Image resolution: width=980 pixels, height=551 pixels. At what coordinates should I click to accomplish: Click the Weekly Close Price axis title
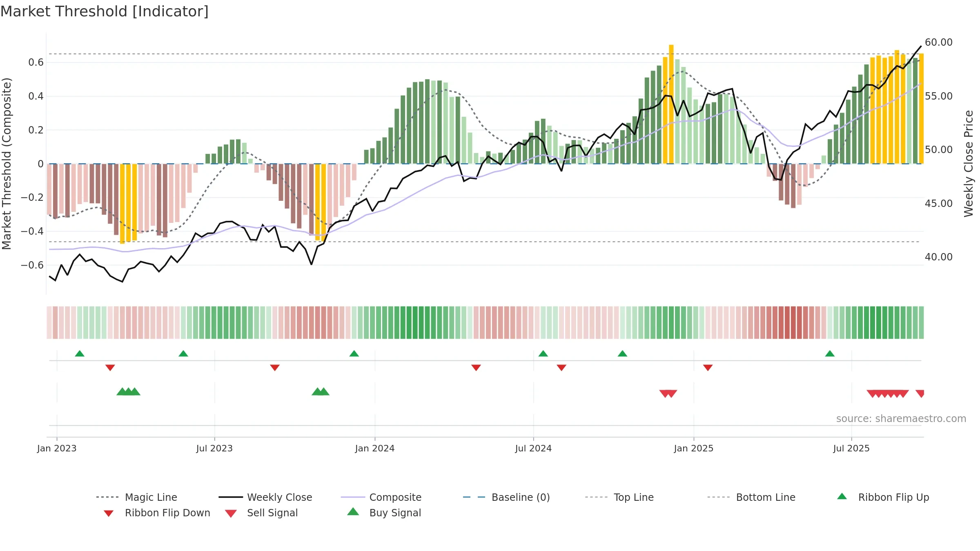point(969,163)
